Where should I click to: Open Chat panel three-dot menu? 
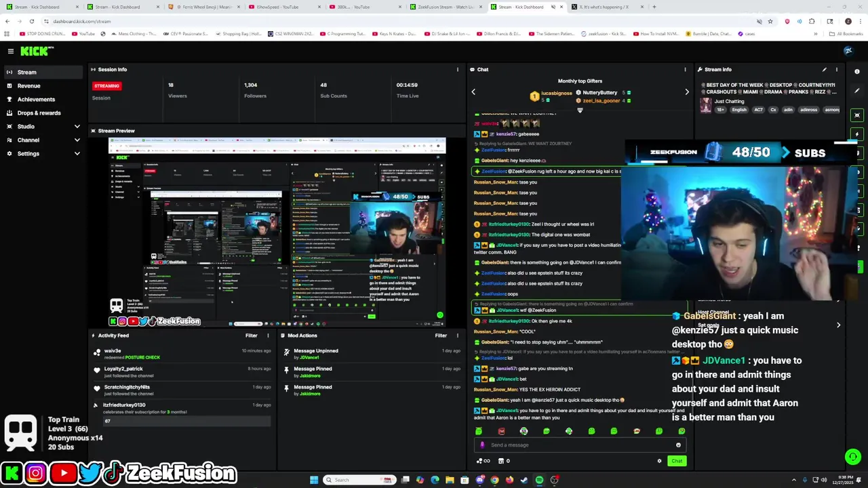click(685, 69)
